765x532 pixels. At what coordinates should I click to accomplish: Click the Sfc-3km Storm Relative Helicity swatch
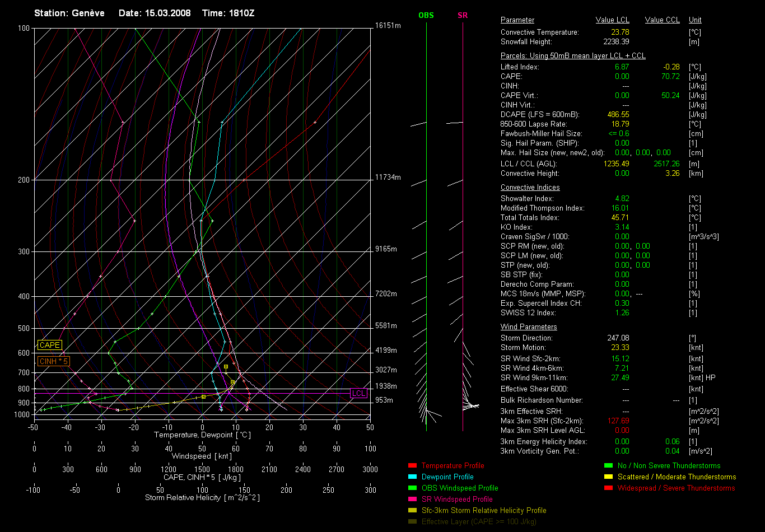pos(412,510)
